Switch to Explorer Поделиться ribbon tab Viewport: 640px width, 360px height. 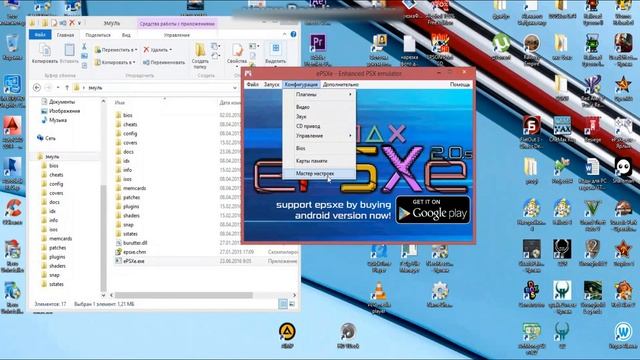98,35
